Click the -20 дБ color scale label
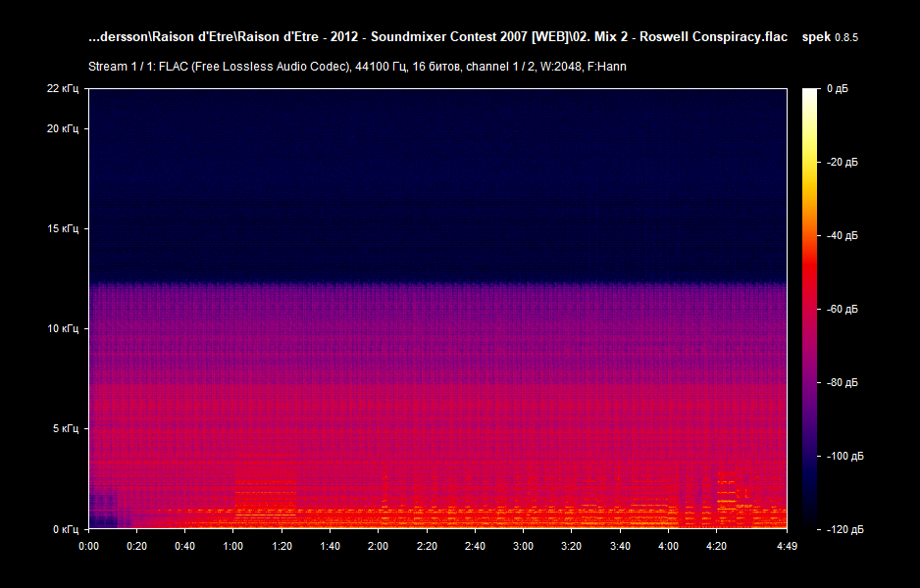 pyautogui.click(x=842, y=163)
